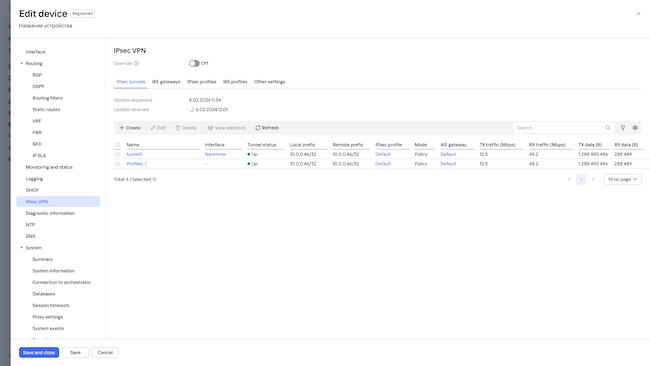
Task: Switch to IKE gateways tab
Action: coord(166,82)
